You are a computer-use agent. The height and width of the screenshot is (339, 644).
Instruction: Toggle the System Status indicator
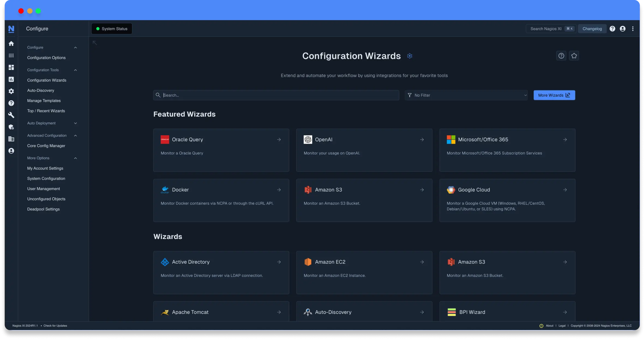[112, 29]
